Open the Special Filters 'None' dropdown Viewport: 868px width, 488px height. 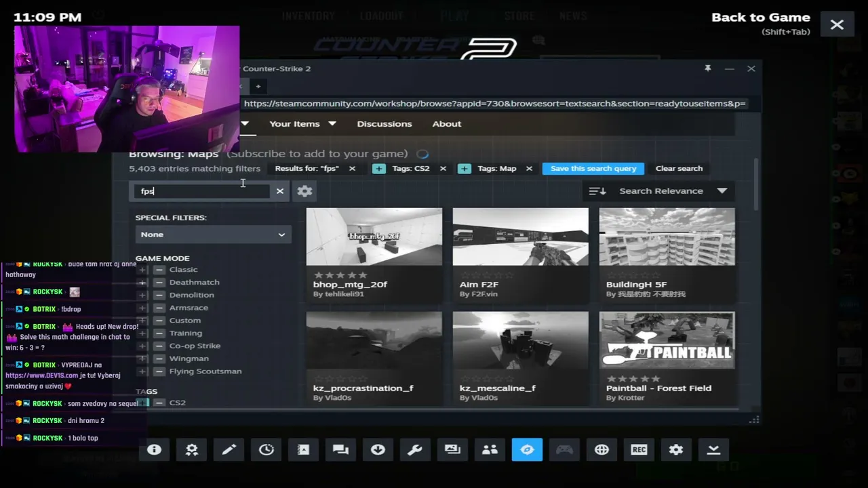213,235
